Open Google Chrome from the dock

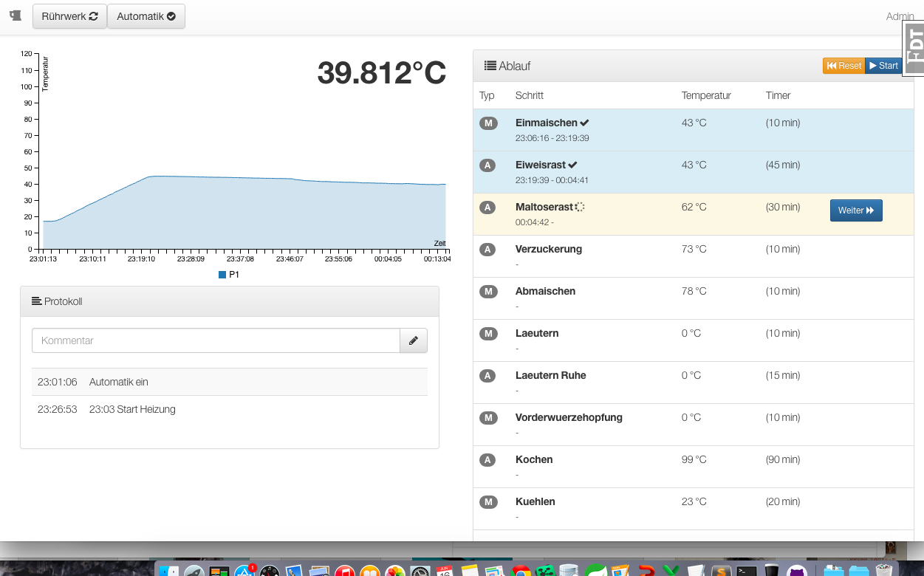pos(521,571)
